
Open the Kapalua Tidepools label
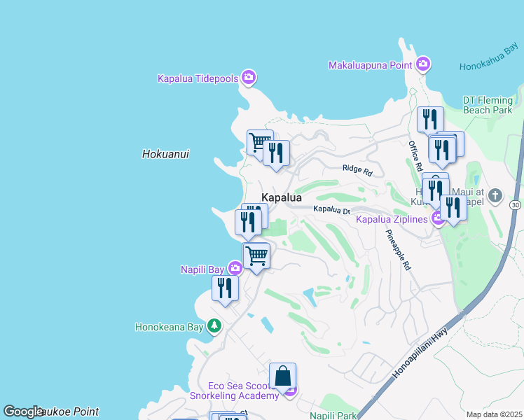(x=198, y=78)
